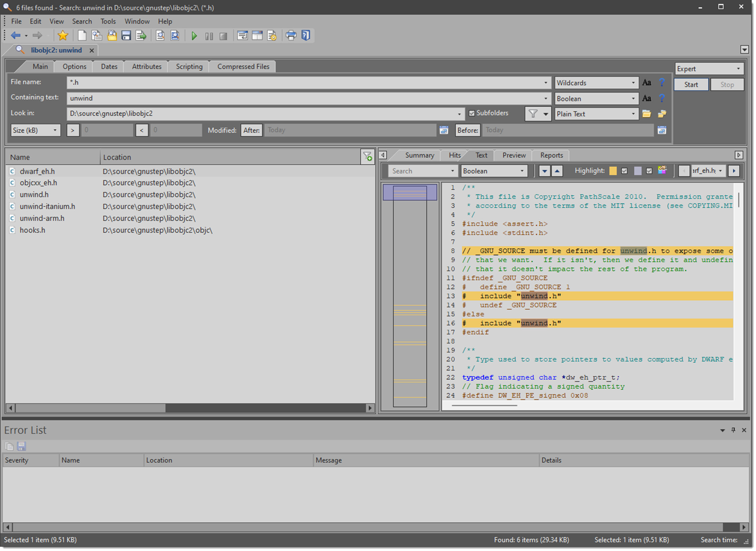Click the results list horizontal scrollbar
This screenshot has height=551, width=756.
click(190, 409)
